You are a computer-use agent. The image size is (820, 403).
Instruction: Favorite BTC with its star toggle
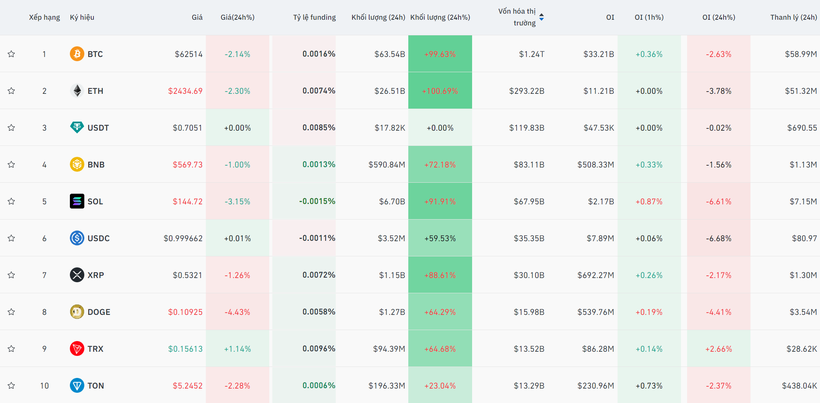12,54
